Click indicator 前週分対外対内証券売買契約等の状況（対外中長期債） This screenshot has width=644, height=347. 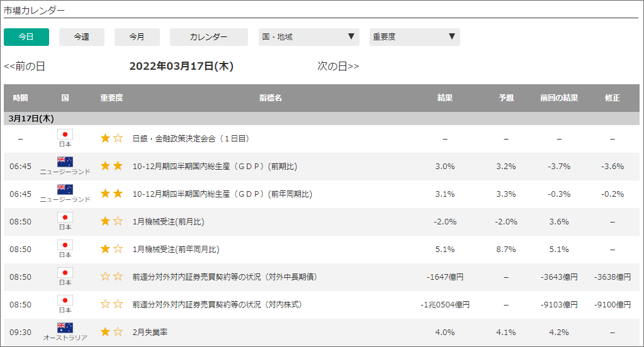225,277
